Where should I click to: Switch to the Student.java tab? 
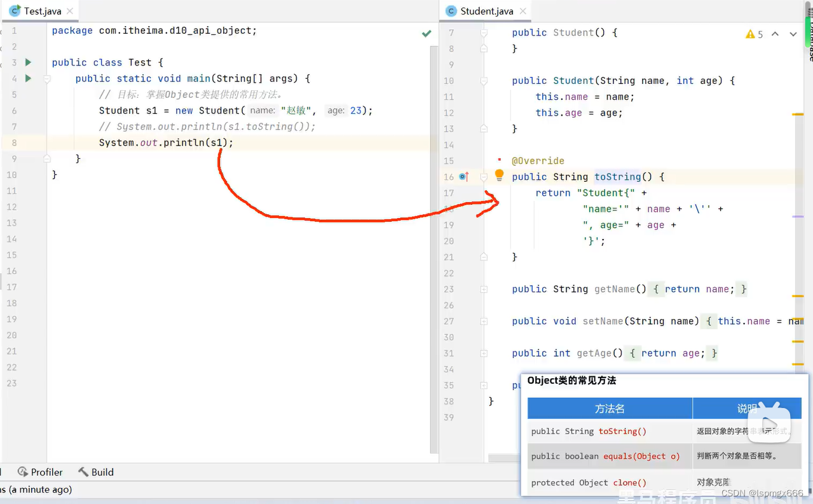tap(485, 11)
